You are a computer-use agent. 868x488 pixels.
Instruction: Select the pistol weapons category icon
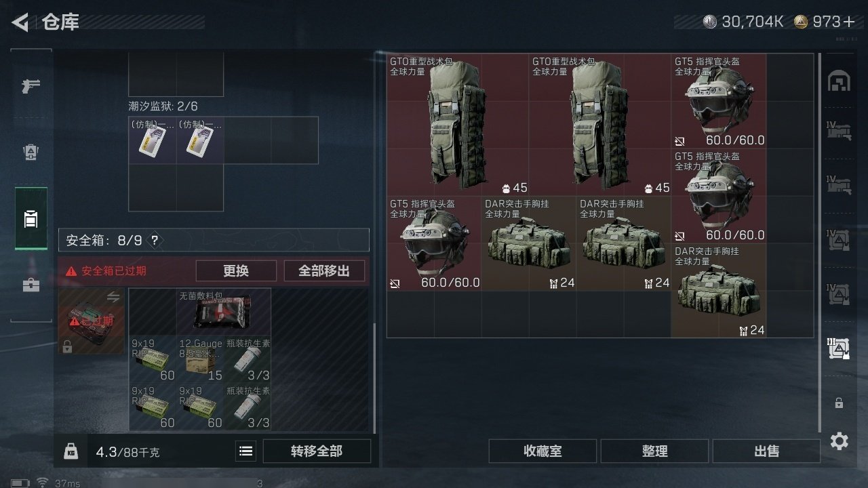[31, 86]
